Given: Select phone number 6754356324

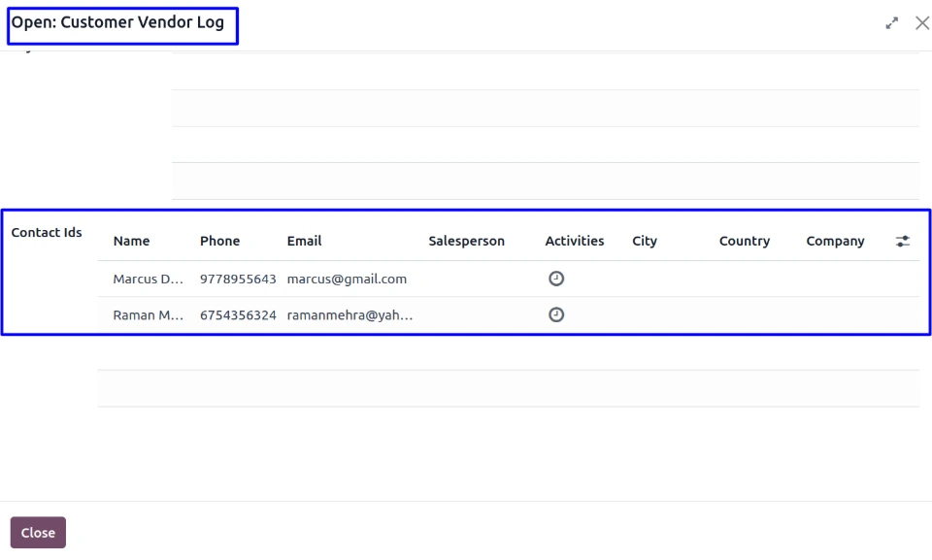Looking at the screenshot, I should coord(238,315).
